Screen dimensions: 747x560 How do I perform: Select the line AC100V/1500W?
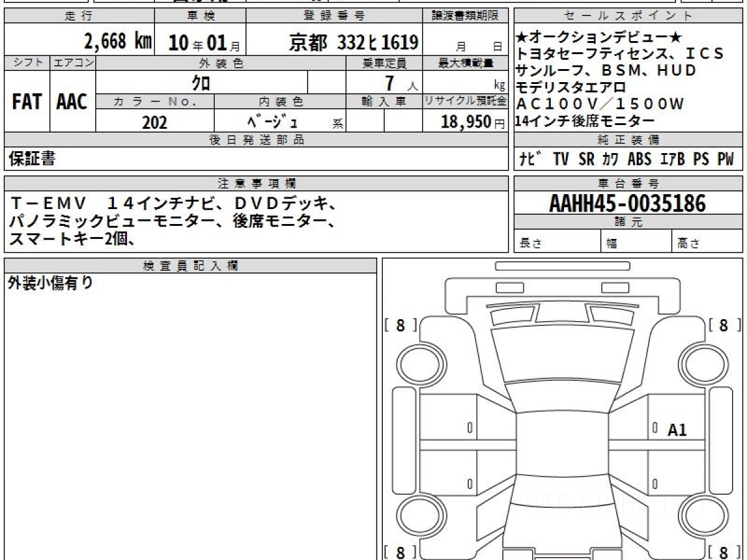pyautogui.click(x=600, y=104)
